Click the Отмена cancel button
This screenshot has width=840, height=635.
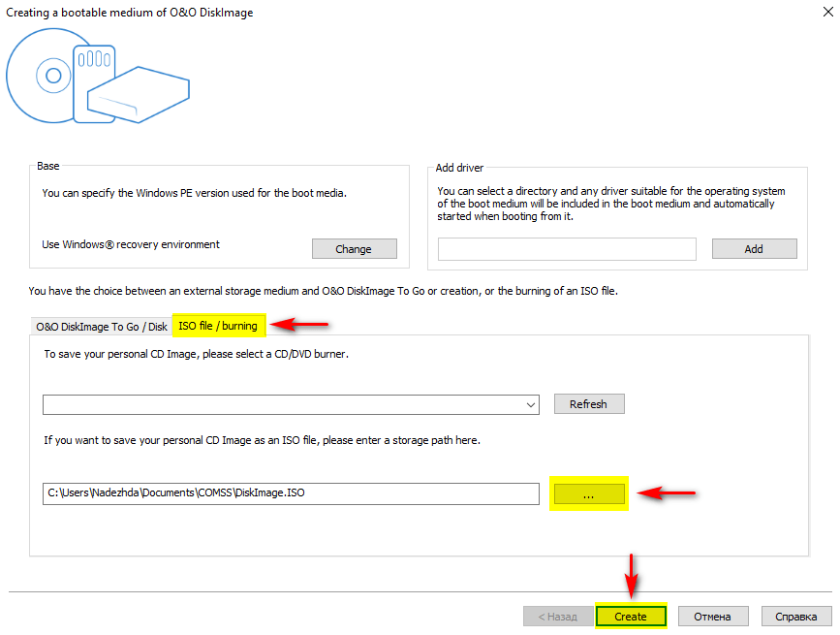tap(713, 617)
